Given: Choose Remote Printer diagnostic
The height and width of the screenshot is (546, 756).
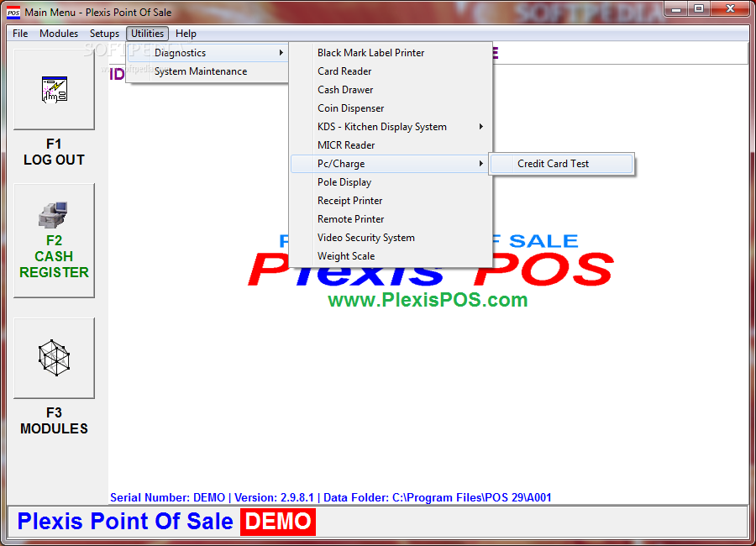Looking at the screenshot, I should click(x=391, y=219).
